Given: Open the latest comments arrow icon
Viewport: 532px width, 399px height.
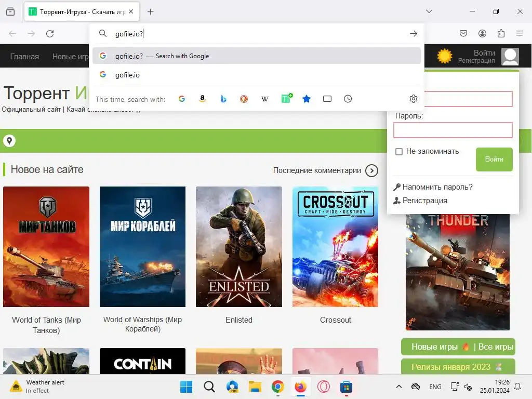Looking at the screenshot, I should [371, 170].
